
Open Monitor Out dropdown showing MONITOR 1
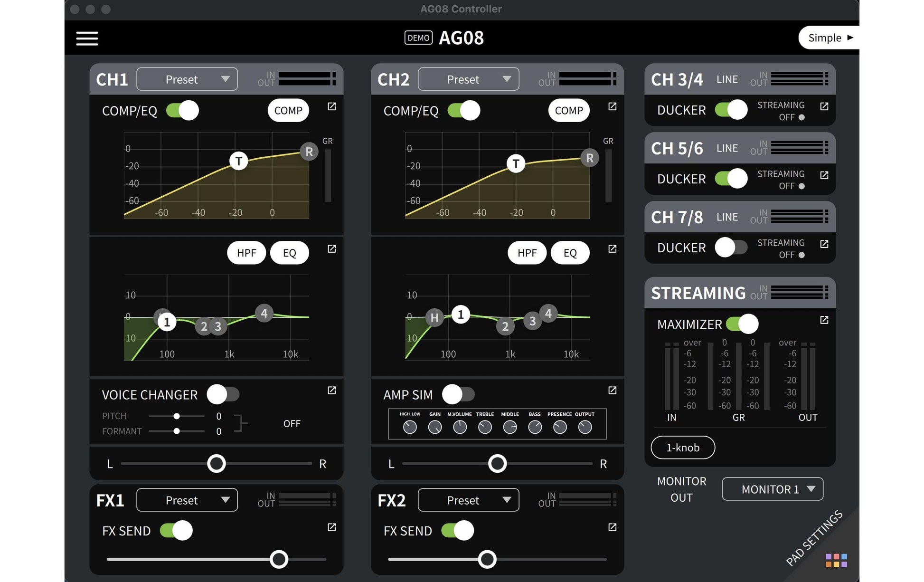coord(773,489)
